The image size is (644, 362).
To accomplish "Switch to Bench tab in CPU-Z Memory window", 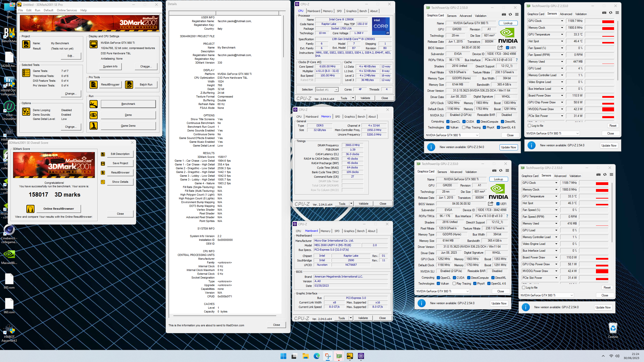I will click(x=361, y=117).
